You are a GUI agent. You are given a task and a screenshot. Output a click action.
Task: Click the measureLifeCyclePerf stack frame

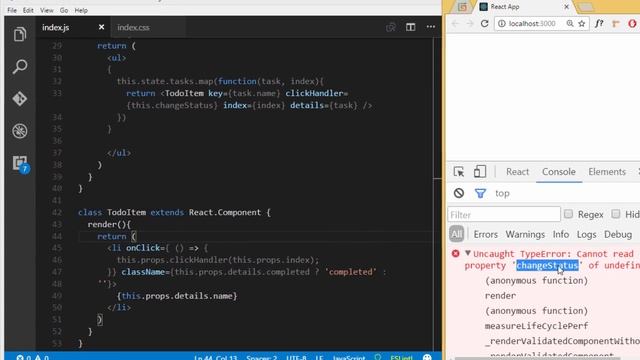coord(536,326)
